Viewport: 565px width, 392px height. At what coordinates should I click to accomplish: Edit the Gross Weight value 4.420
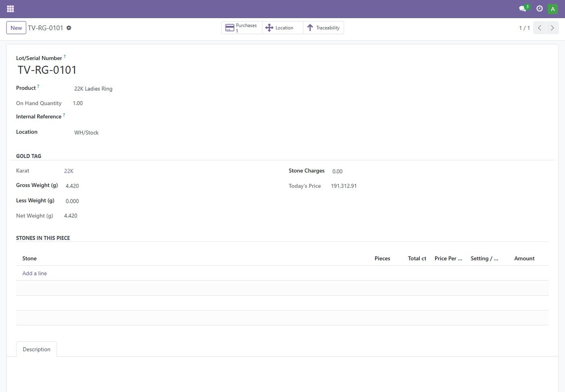pos(72,186)
